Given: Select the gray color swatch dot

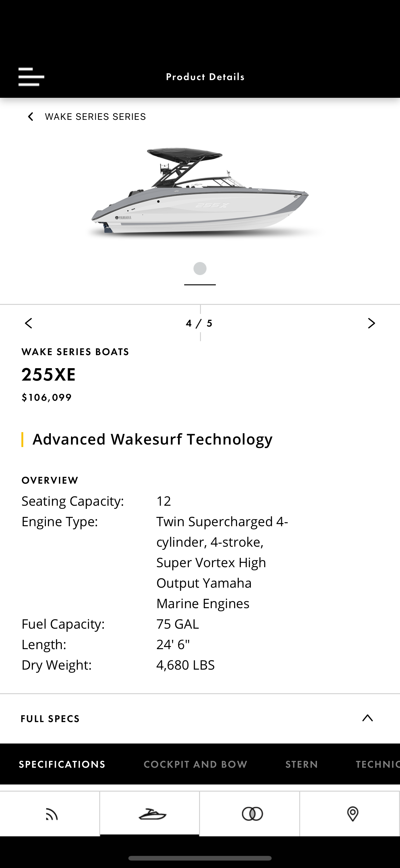Looking at the screenshot, I should click(x=200, y=269).
